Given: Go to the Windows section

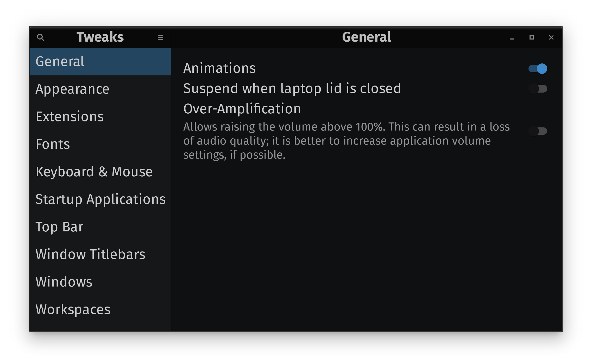Looking at the screenshot, I should 100,282.
